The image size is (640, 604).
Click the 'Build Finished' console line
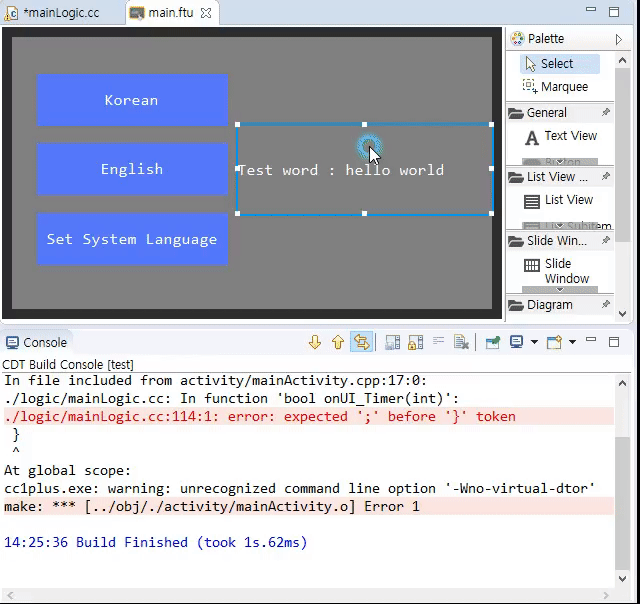[x=156, y=542]
